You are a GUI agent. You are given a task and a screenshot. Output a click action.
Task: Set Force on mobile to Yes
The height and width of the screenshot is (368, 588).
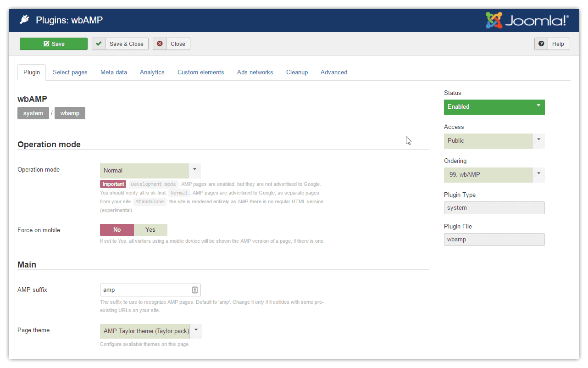pos(150,230)
